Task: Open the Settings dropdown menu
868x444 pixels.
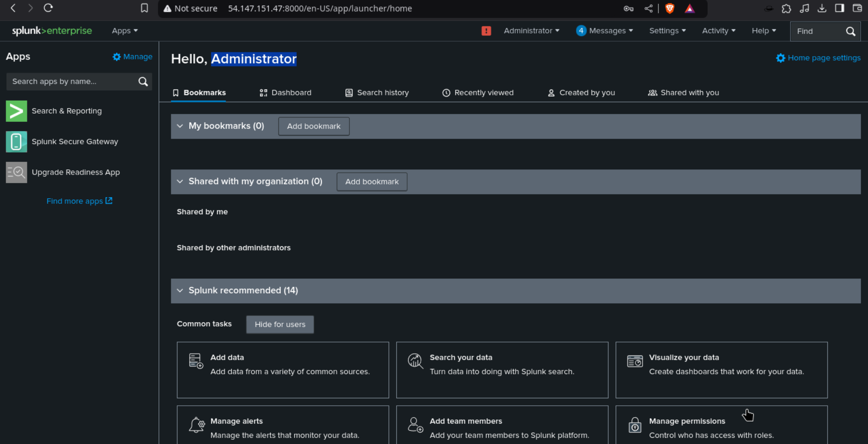Action: pyautogui.click(x=667, y=31)
